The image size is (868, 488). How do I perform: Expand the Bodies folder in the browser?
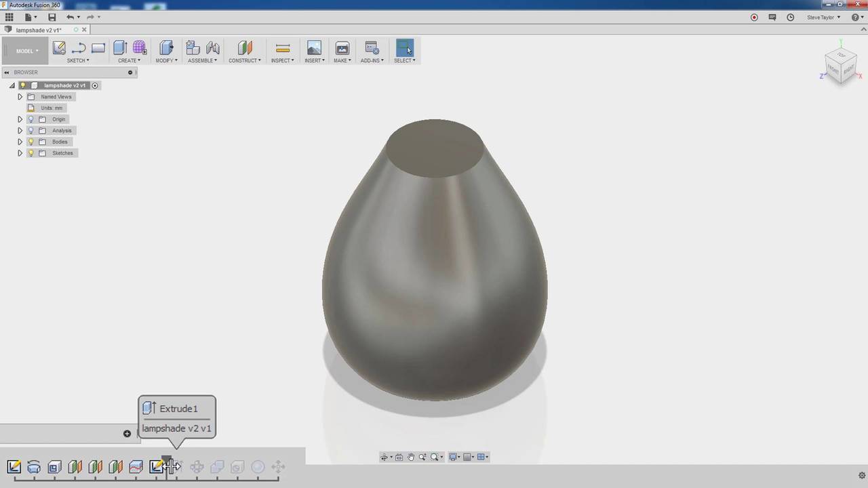pos(20,142)
